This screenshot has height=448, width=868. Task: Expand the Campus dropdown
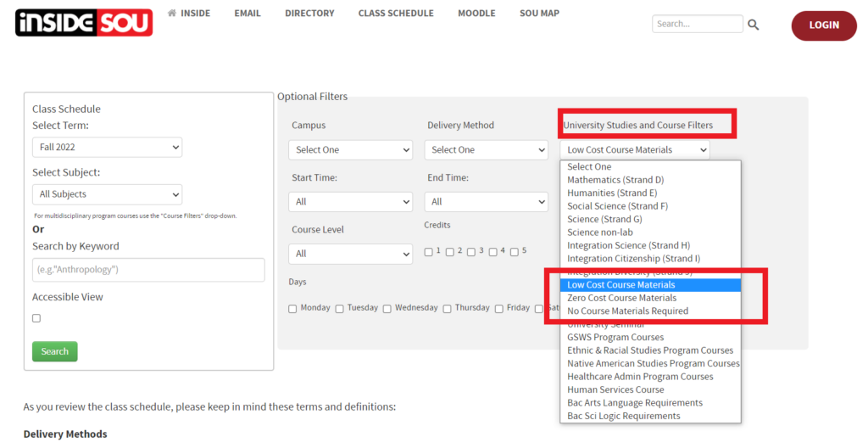(x=350, y=150)
